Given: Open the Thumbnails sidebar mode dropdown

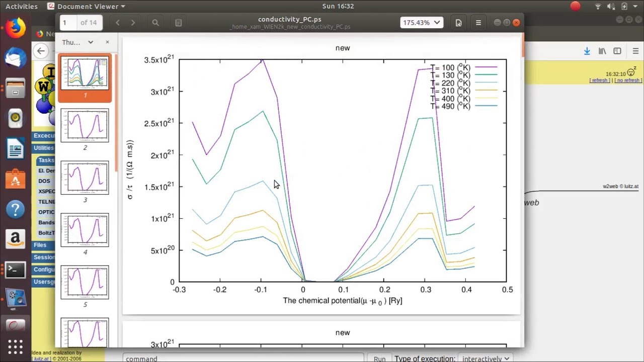Looking at the screenshot, I should pyautogui.click(x=78, y=42).
